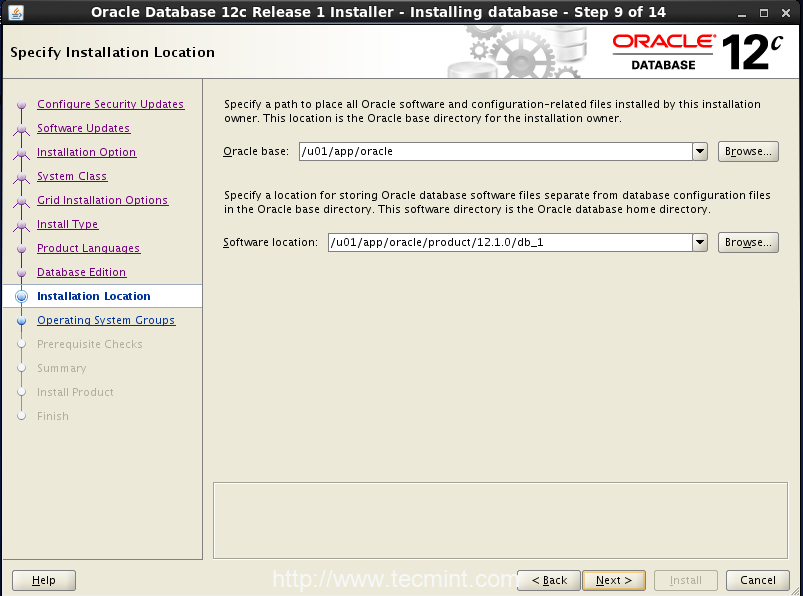Click the Cancel button

757,580
